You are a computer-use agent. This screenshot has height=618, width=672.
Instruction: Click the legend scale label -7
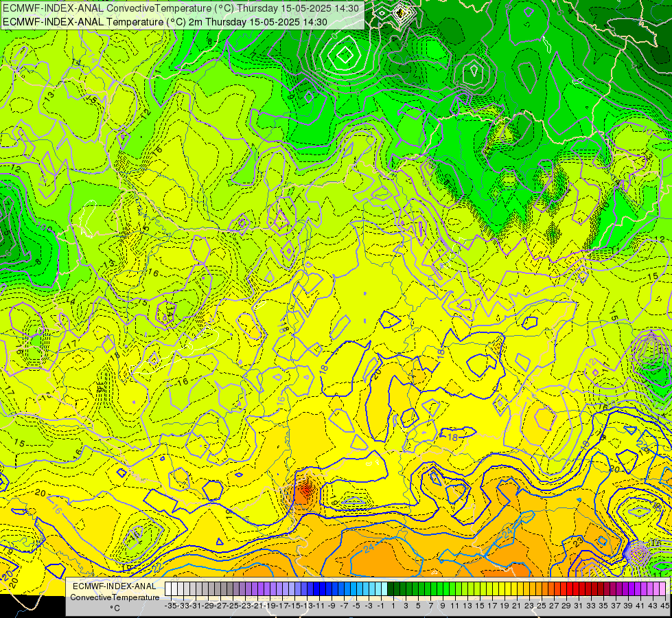click(344, 606)
